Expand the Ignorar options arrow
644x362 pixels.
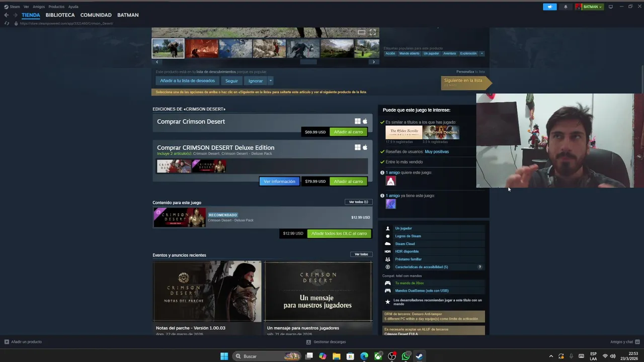point(270,80)
